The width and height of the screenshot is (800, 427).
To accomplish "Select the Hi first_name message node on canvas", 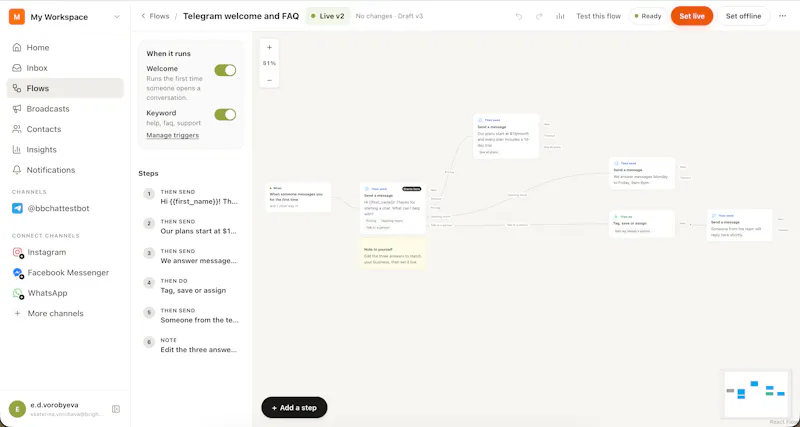I will (x=392, y=208).
